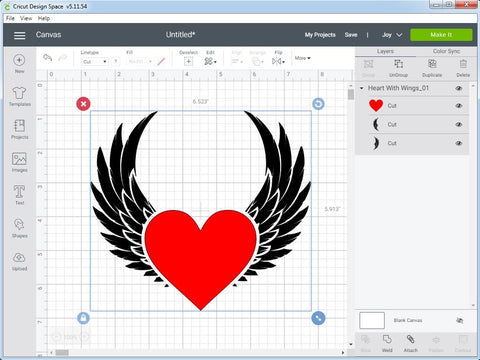Viewport: 480px width, 360px height.
Task: Save the project
Action: (351, 35)
